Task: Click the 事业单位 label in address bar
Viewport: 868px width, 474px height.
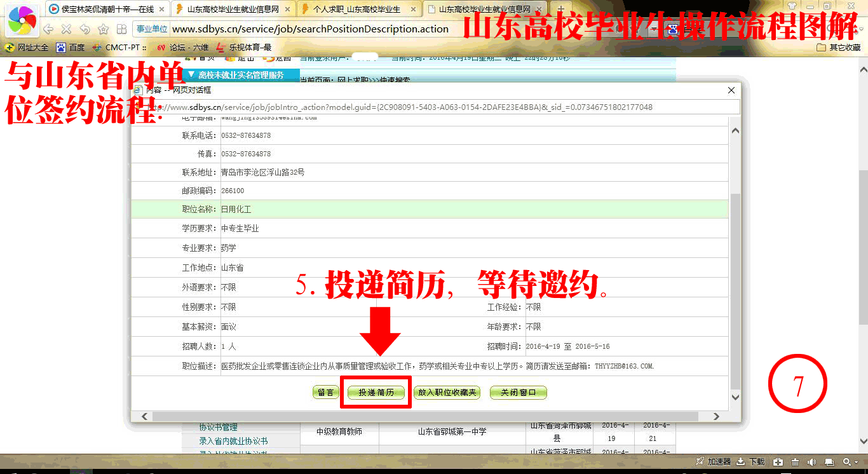Action: [x=152, y=29]
